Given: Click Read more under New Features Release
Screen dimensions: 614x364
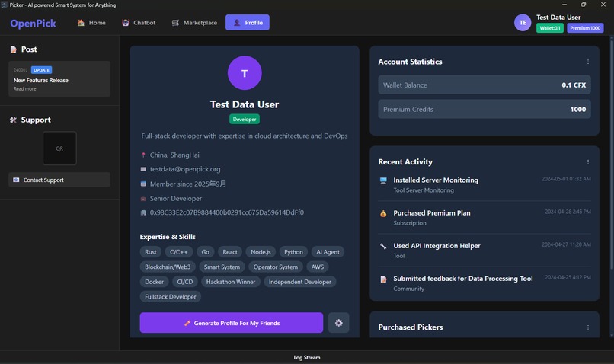Looking at the screenshot, I should pyautogui.click(x=24, y=89).
